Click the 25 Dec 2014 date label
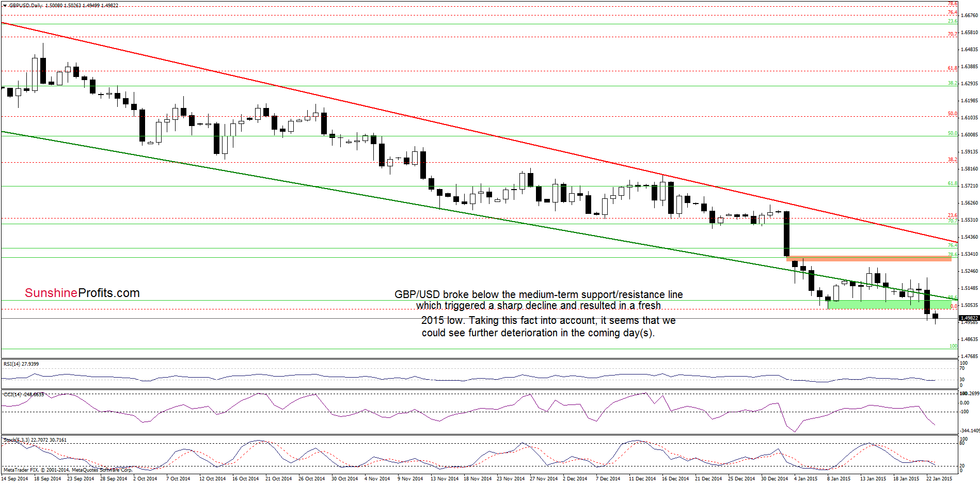Screen dimensions: 980x483 (741, 479)
